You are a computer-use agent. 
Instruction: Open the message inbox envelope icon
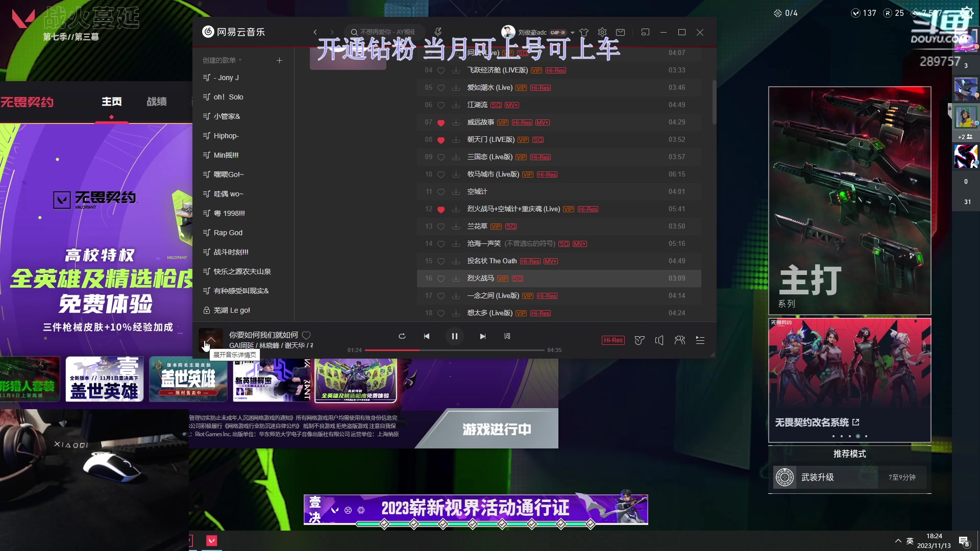[621, 32]
